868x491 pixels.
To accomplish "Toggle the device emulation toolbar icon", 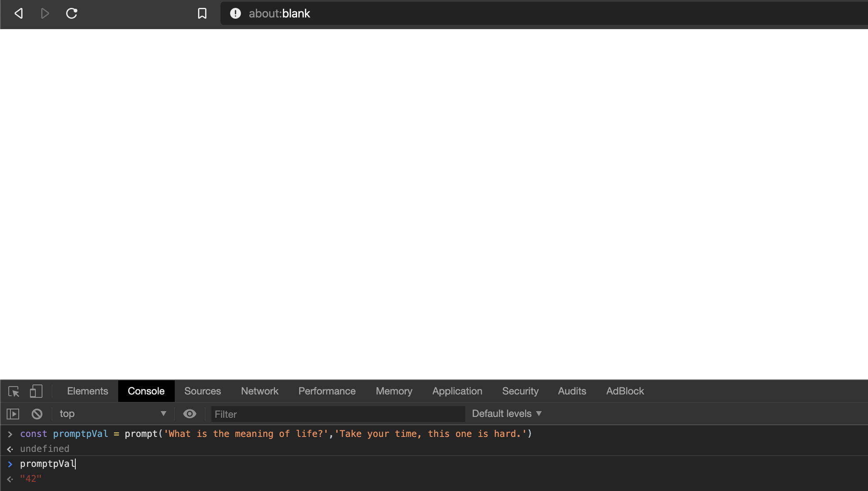I will 36,392.
